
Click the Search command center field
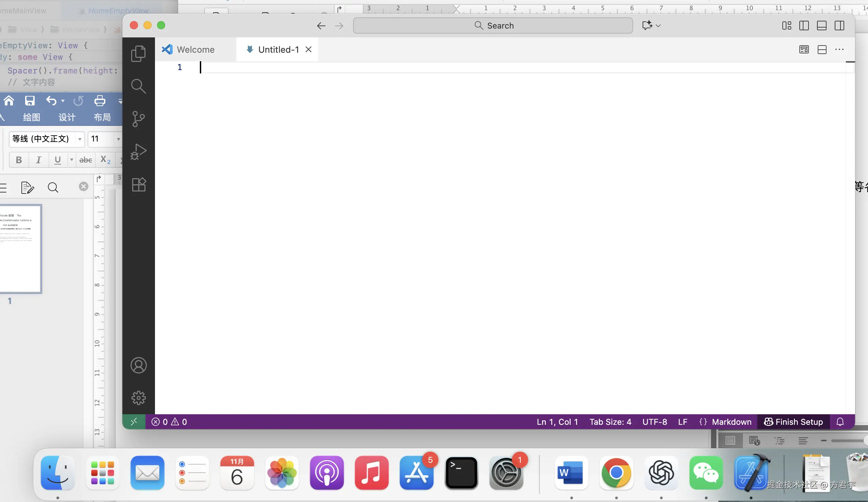pyautogui.click(x=493, y=26)
